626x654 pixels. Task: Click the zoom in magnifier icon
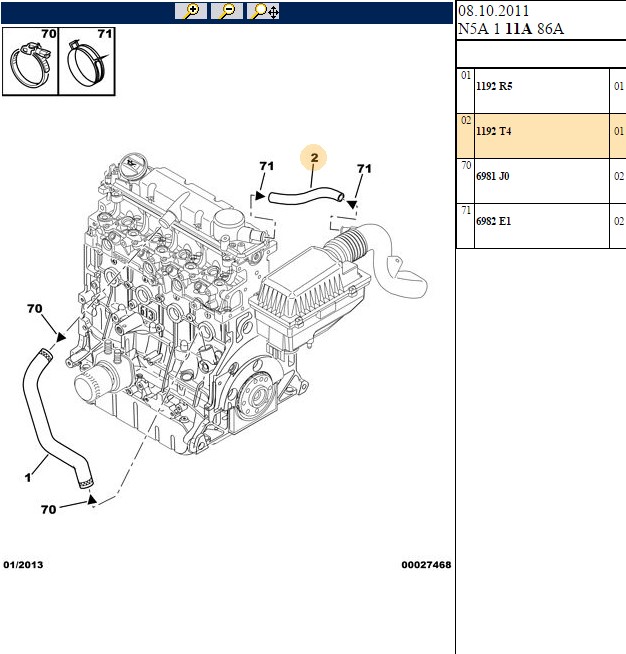tap(191, 11)
